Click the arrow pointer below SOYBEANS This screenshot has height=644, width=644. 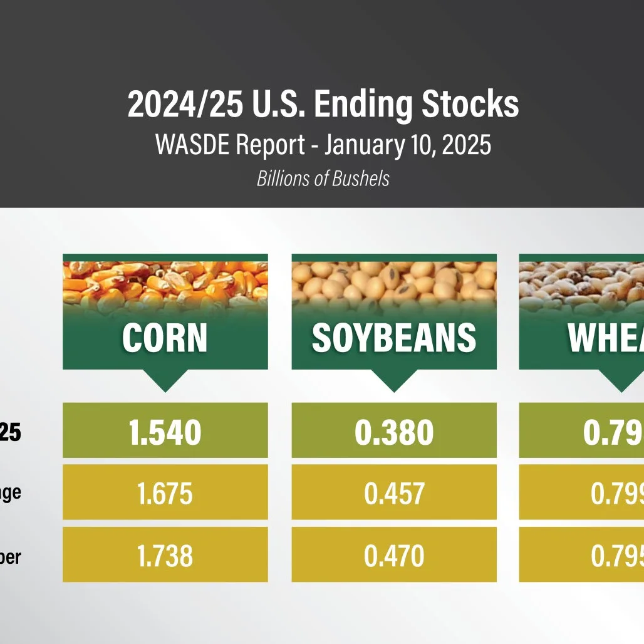point(394,381)
